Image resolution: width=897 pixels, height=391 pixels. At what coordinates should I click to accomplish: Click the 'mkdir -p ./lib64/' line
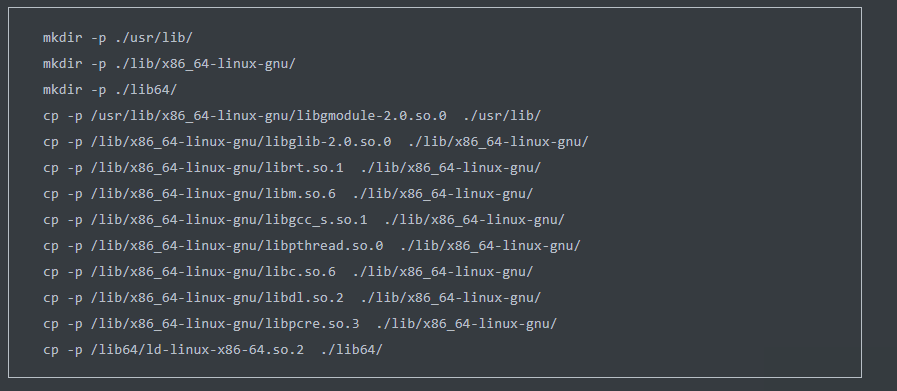pyautogui.click(x=110, y=90)
